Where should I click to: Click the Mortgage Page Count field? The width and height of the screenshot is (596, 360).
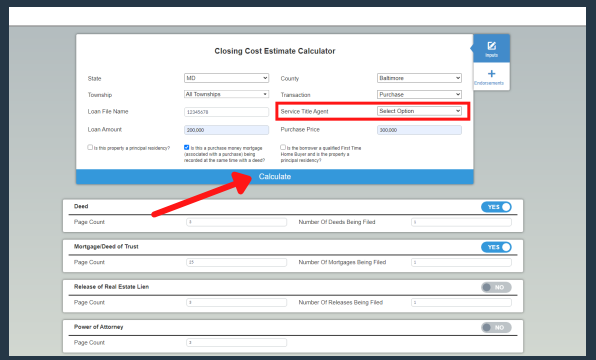pos(236,262)
